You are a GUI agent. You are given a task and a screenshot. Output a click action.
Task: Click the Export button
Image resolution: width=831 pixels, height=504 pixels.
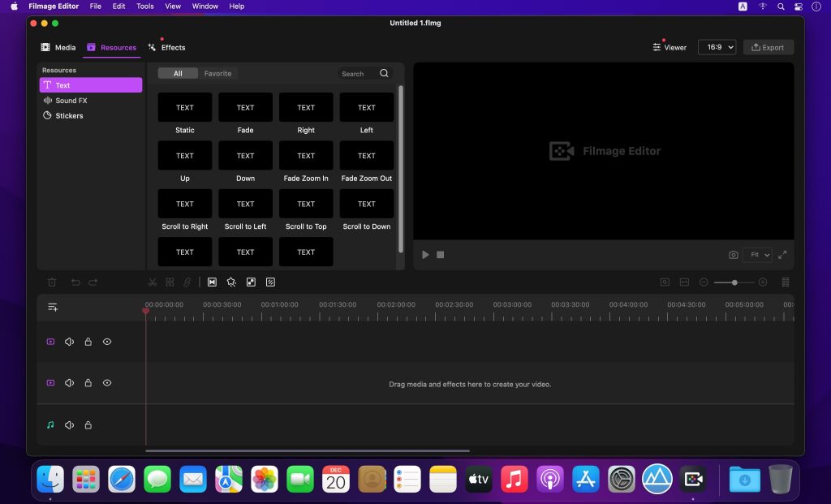768,47
